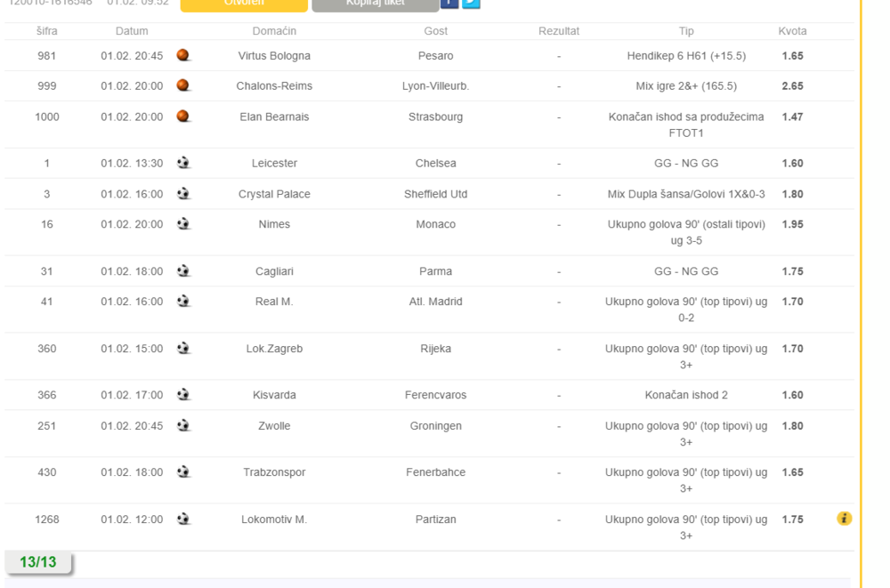
Task: Click basketball icon for Virtus Bologna match
Action: [183, 55]
